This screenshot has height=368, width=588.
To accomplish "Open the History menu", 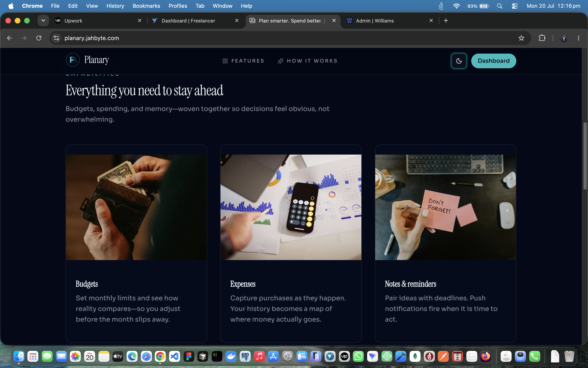I will click(x=115, y=6).
